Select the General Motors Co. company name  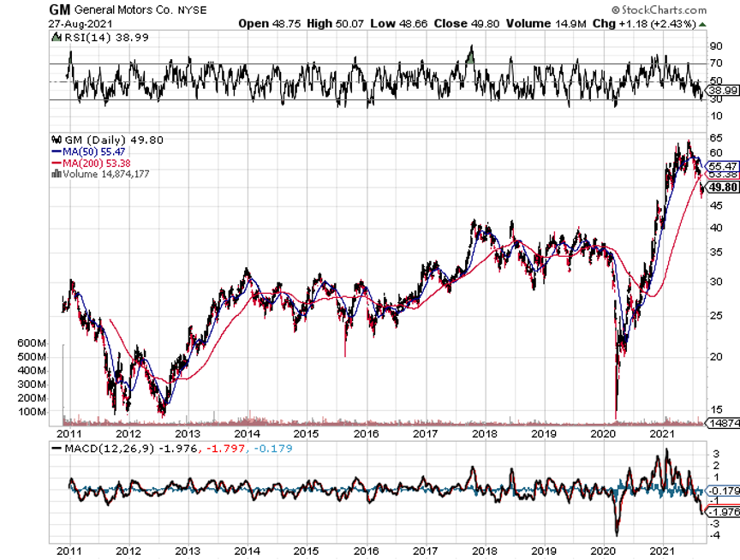click(x=113, y=9)
